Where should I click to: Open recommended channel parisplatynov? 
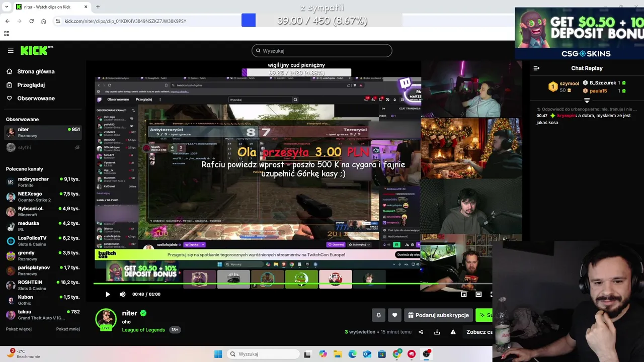[x=43, y=270]
